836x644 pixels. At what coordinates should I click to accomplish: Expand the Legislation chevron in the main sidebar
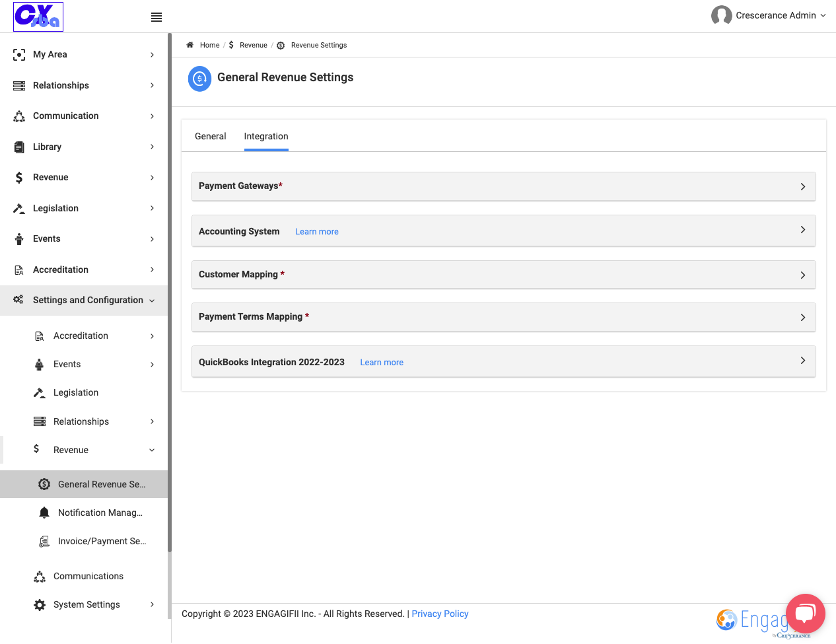pyautogui.click(x=152, y=208)
